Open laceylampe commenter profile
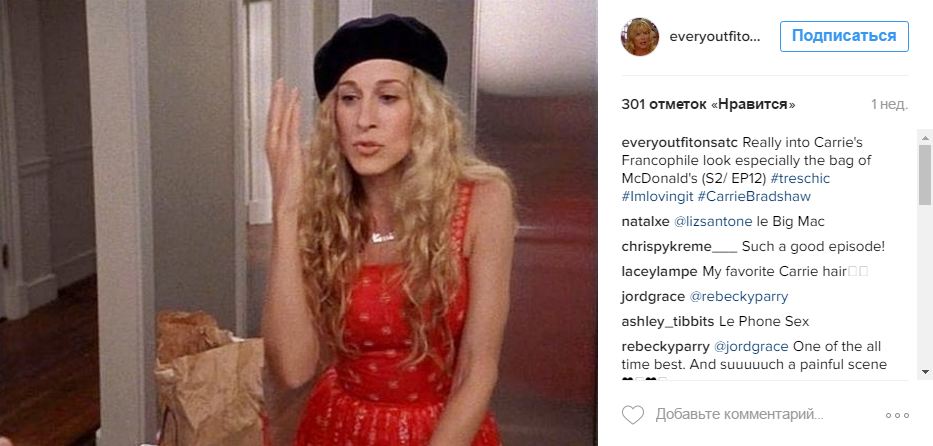Image resolution: width=933 pixels, height=446 pixels. 659,272
